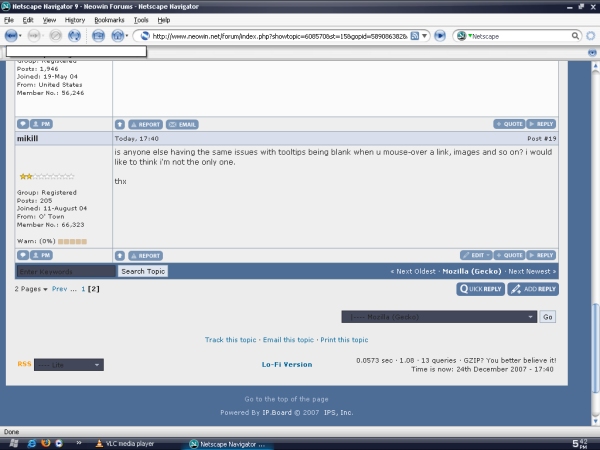Click the Go arrow next to address bar

440,36
